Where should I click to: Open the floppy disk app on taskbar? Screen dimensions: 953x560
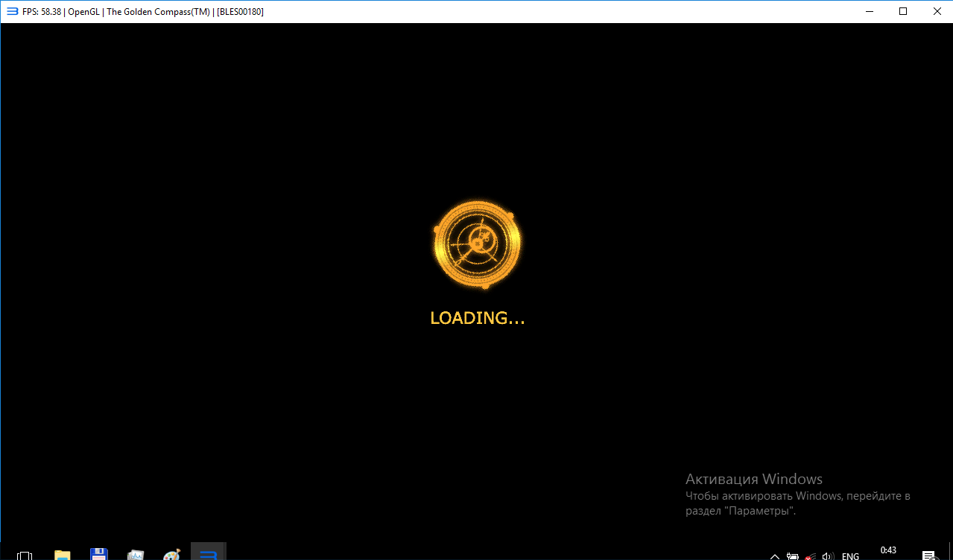coord(98,555)
